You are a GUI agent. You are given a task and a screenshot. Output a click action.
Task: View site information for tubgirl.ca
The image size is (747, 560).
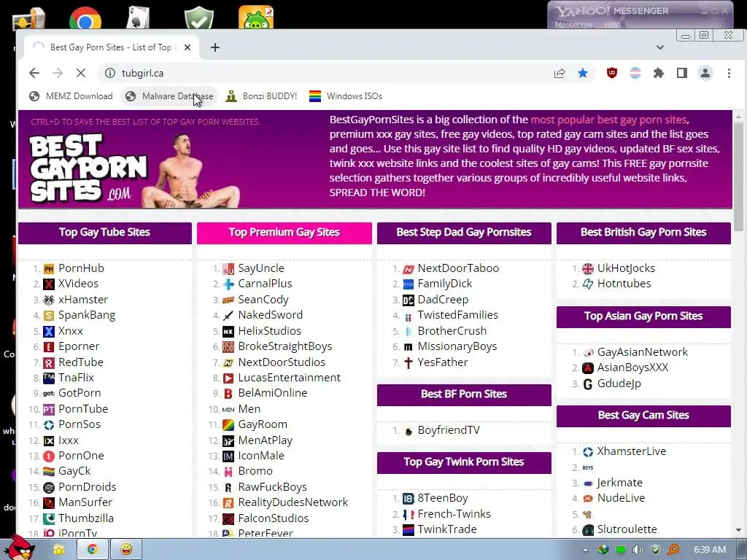[110, 73]
